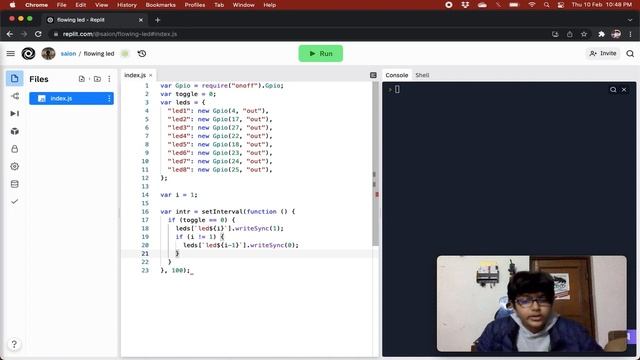This screenshot has width=640, height=360.
Task: Click the editor vertical scrollbar
Action: point(376,163)
